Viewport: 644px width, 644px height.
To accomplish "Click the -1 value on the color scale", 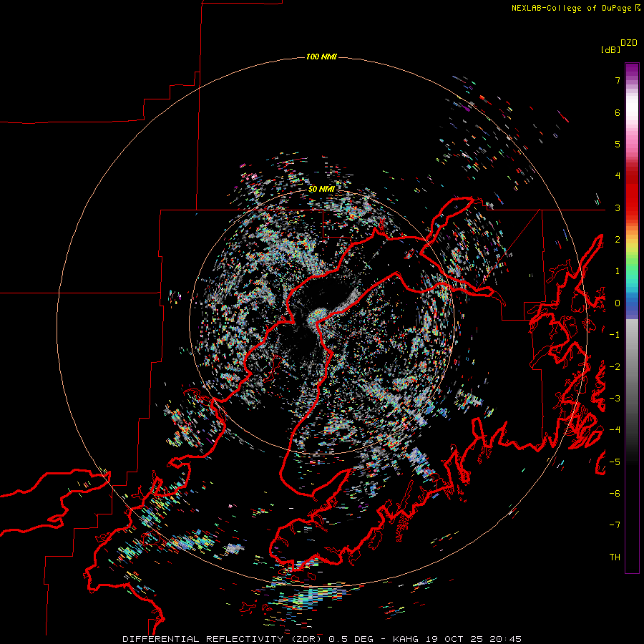I will [x=615, y=335].
